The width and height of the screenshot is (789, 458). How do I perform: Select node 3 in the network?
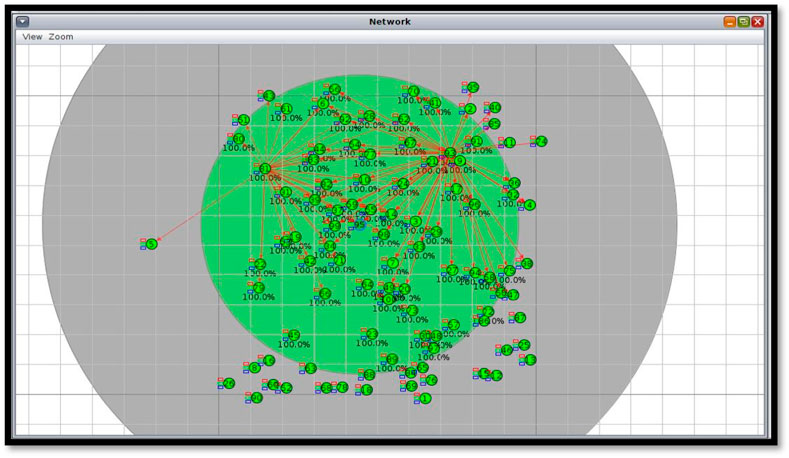416,221
